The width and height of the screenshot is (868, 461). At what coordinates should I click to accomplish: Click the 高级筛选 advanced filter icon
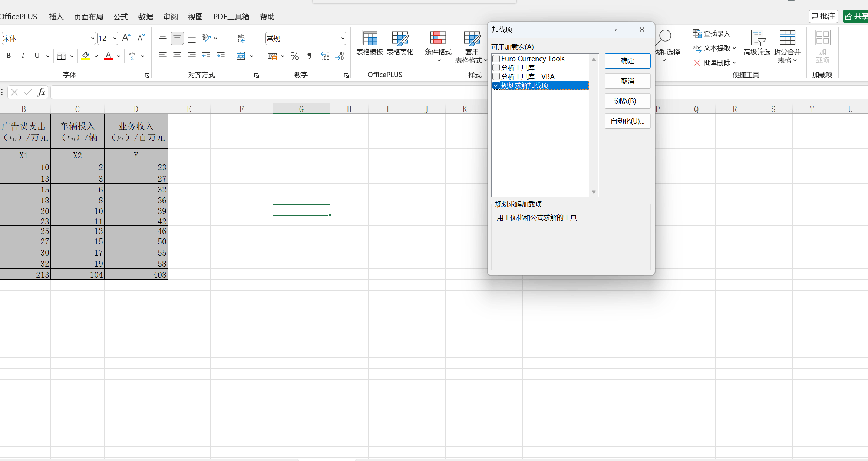click(757, 43)
